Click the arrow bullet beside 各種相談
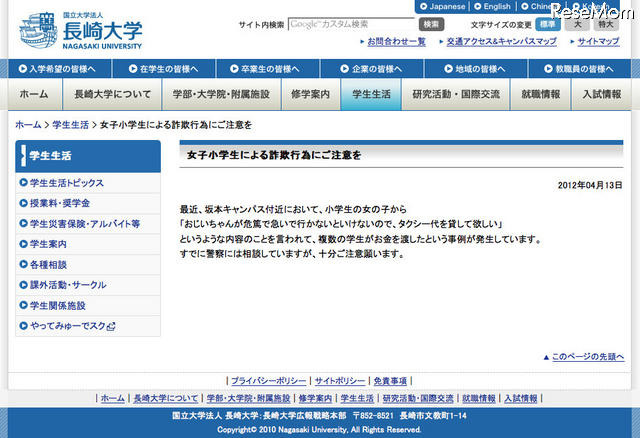The width and height of the screenshot is (640, 438). [23, 265]
